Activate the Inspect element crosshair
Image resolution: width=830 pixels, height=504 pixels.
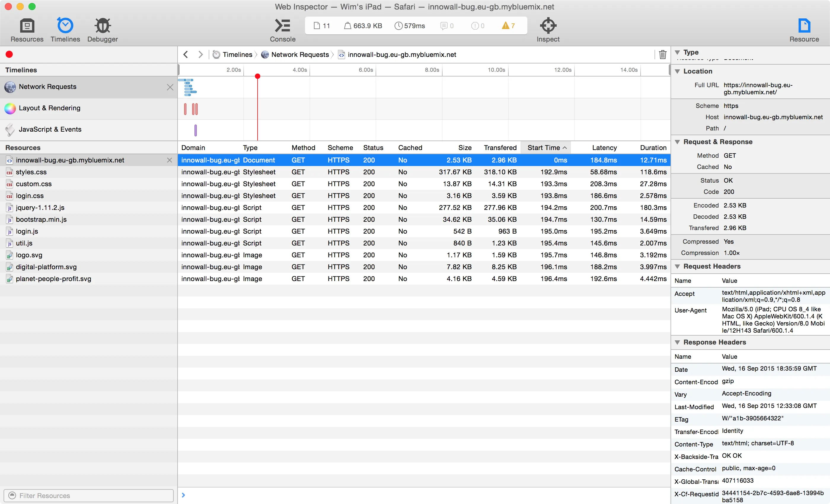tap(548, 25)
